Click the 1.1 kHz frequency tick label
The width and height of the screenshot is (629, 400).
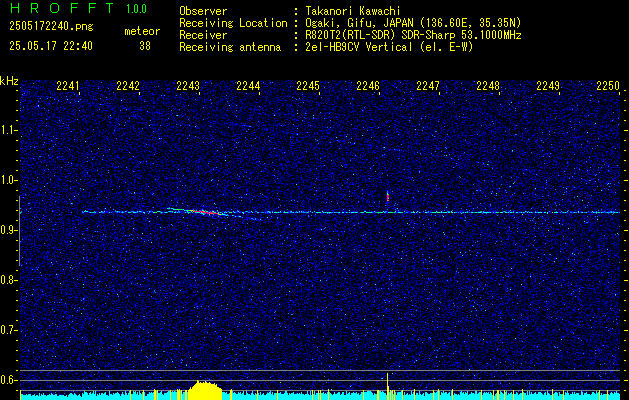(8, 130)
